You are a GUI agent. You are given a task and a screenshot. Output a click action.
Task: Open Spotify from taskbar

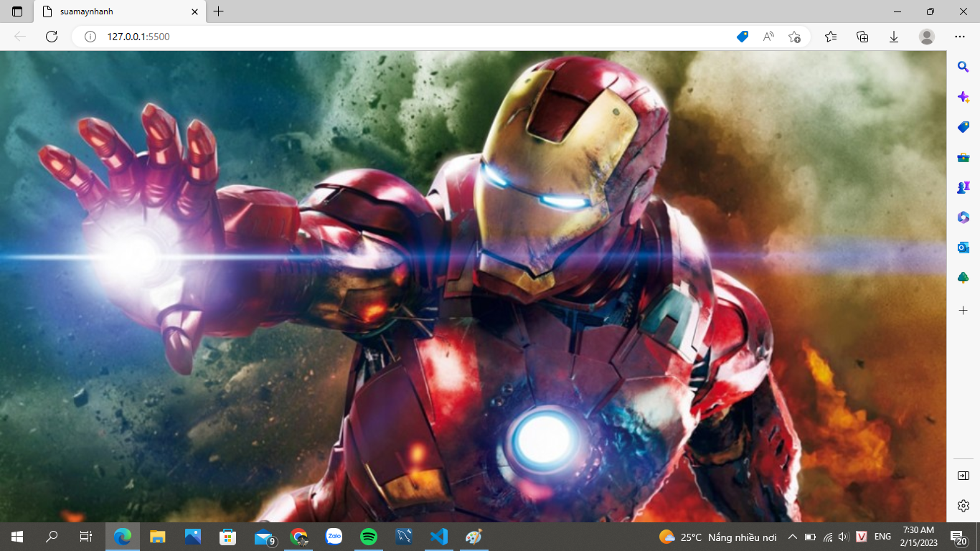369,537
